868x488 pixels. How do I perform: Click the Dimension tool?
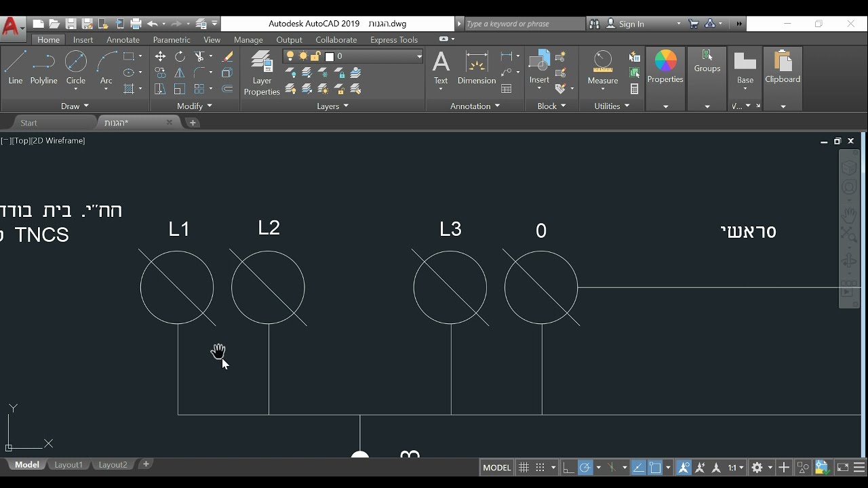coord(477,68)
